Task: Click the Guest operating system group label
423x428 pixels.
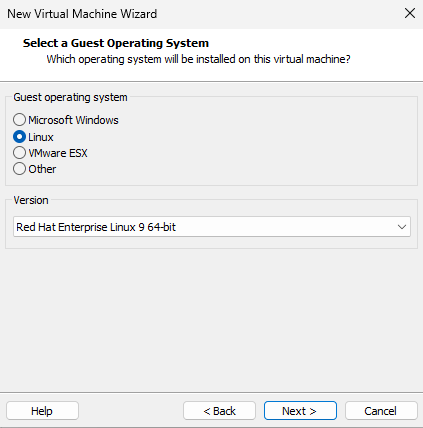Action: click(70, 97)
